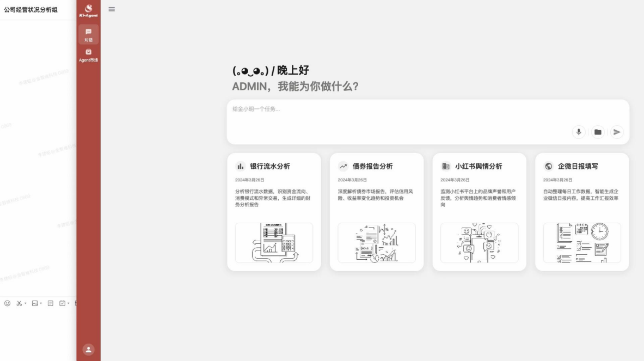This screenshot has height=361, width=644.
Task: Click the date under 银行流水分析
Action: point(249,180)
